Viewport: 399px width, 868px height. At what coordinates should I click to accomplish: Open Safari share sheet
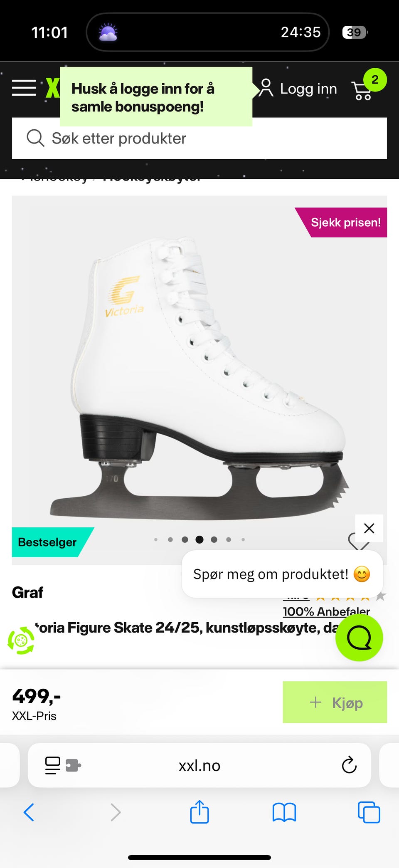click(199, 811)
